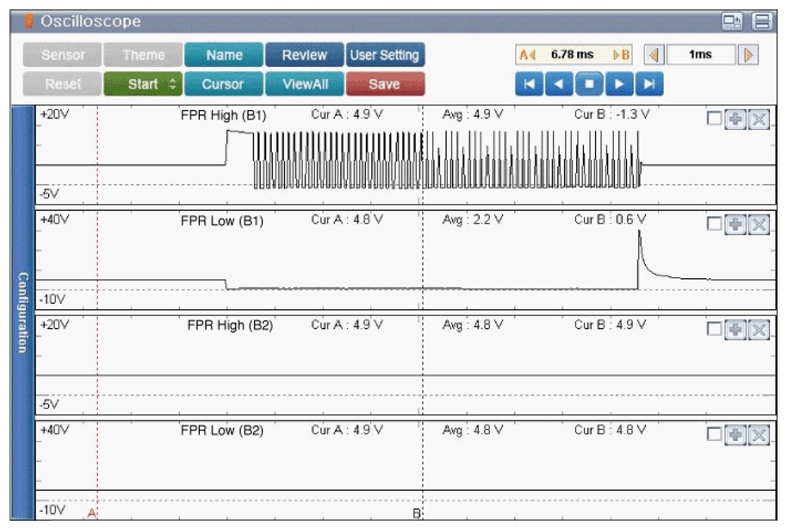Viewport: 787px width, 530px height.
Task: Click the FPR High (B1) channel label
Action: pos(223,115)
